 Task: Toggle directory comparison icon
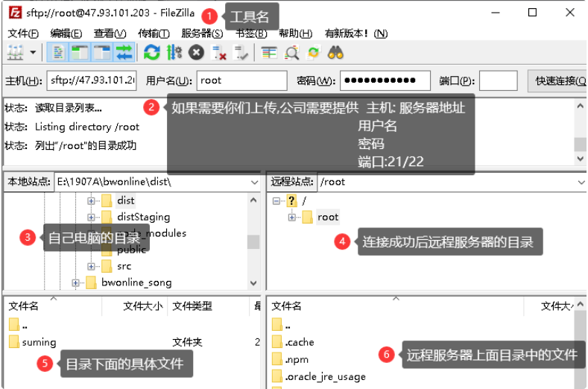click(x=291, y=53)
